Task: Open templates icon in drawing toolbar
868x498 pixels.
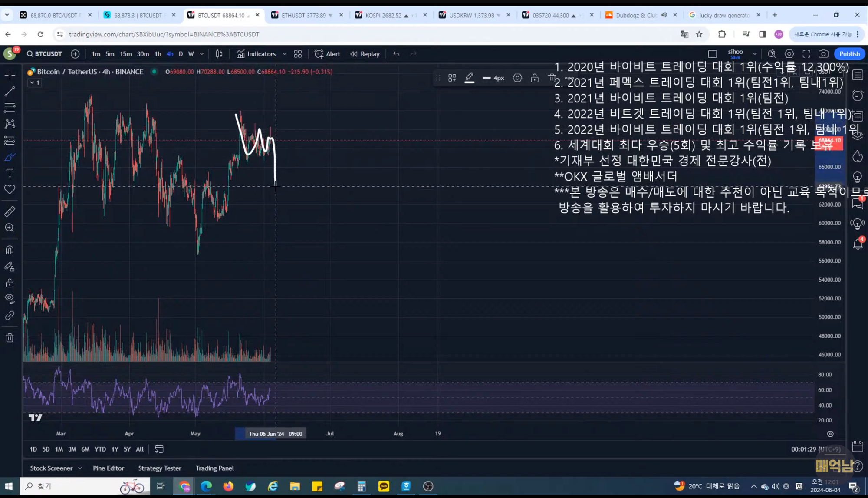Action: (452, 78)
